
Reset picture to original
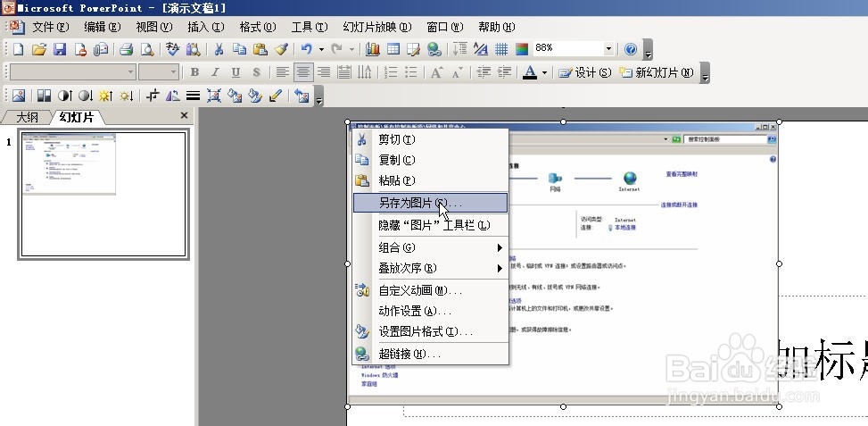click(302, 96)
